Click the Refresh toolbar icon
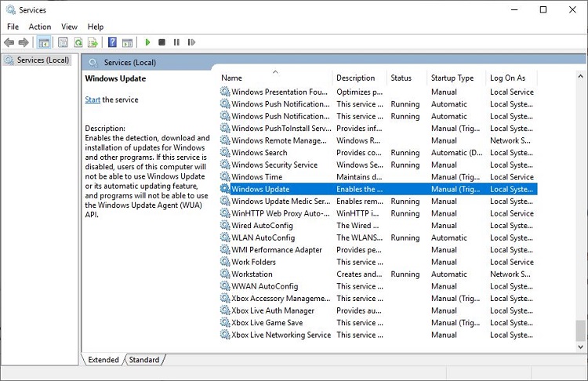 coord(78,42)
